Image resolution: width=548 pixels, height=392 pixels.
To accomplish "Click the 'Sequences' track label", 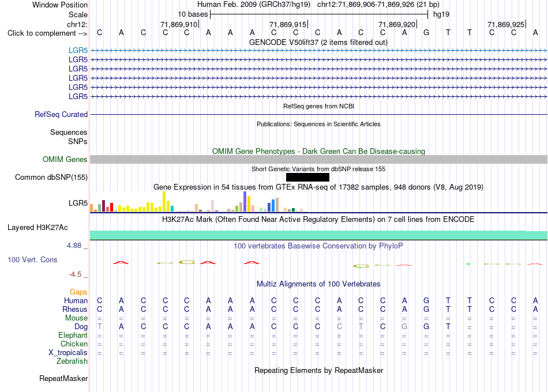I will (x=69, y=133).
